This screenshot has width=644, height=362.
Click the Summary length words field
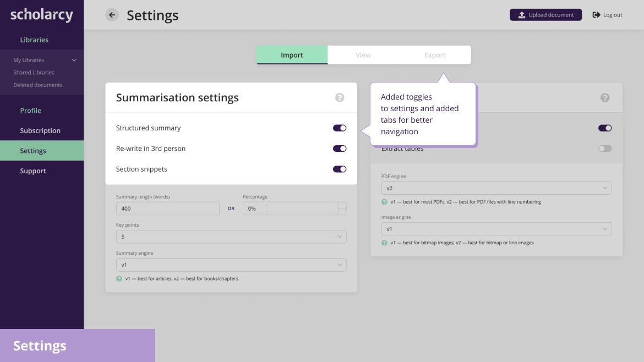(x=167, y=209)
